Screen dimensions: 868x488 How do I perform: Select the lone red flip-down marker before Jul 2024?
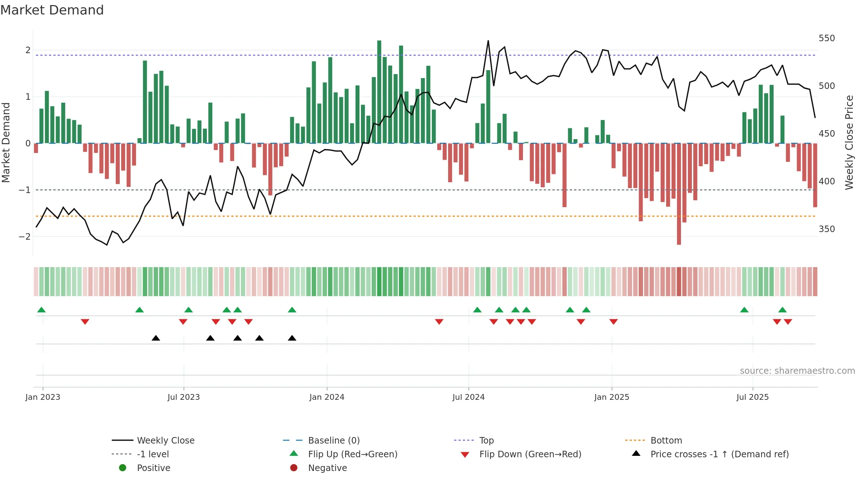(439, 322)
